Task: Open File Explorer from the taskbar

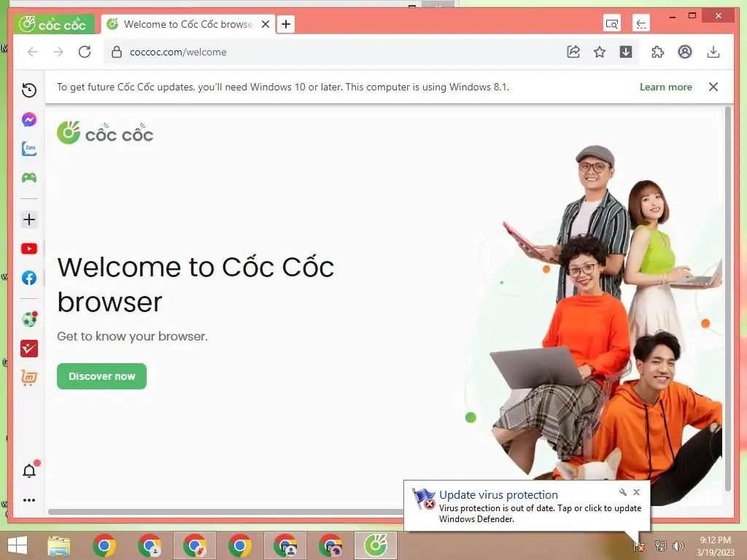Action: [x=59, y=545]
